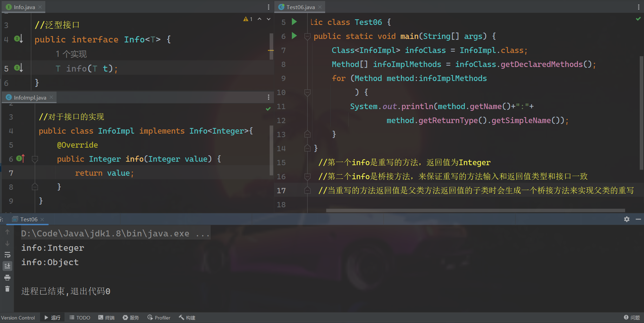This screenshot has height=323, width=644.
Task: Click the '进程已结束,退出代码0' console line
Action: click(66, 291)
